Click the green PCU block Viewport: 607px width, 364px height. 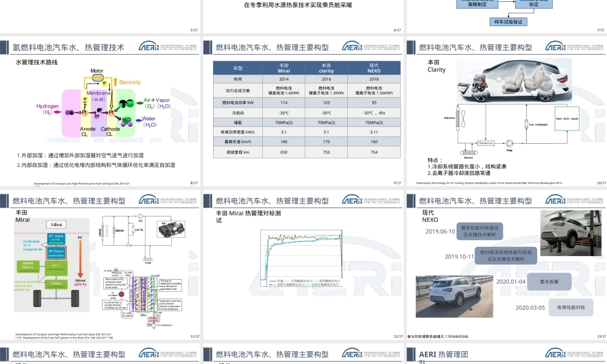coord(56,267)
